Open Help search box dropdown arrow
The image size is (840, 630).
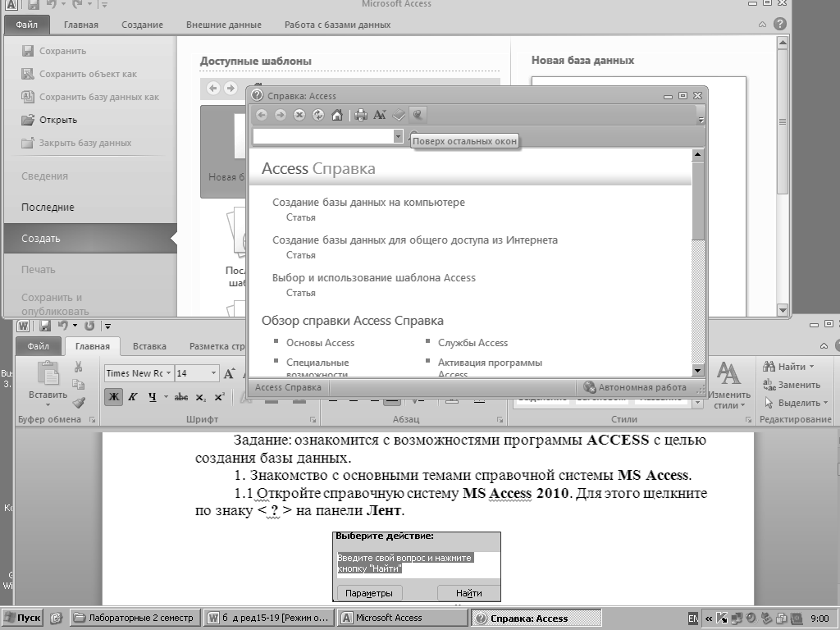click(398, 137)
